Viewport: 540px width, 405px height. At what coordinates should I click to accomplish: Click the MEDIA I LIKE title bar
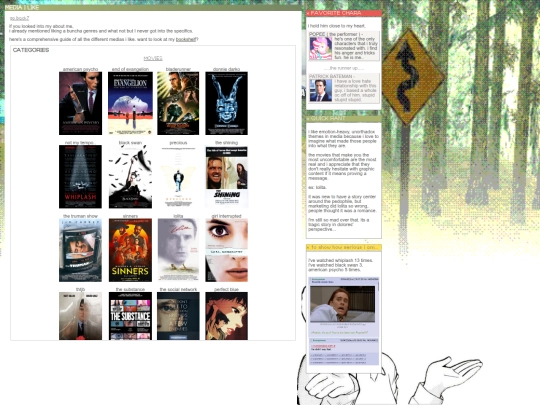(x=153, y=7)
